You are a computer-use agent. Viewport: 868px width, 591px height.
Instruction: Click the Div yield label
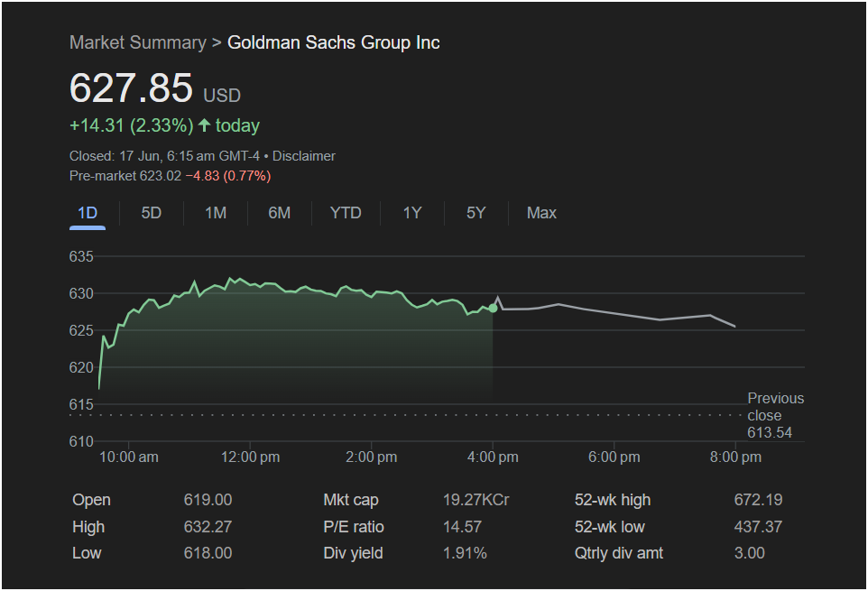click(353, 553)
